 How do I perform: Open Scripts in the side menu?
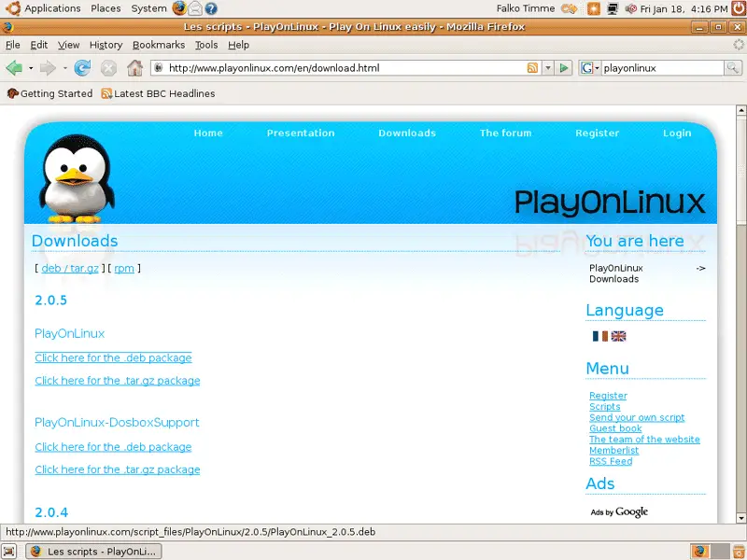[x=604, y=407]
